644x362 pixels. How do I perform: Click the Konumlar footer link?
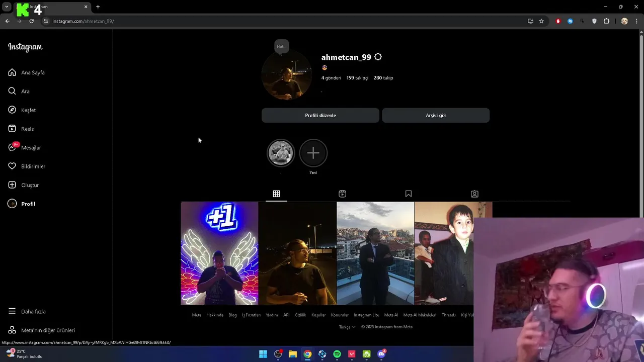click(x=340, y=315)
